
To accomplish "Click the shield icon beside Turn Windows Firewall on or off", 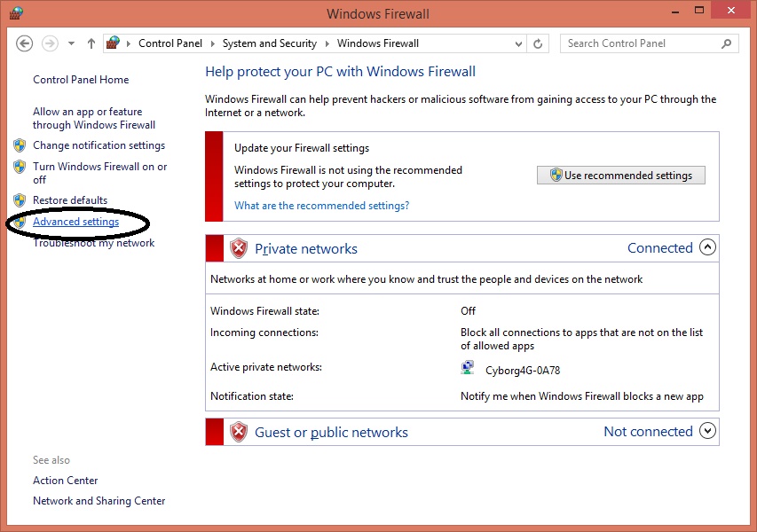I will [20, 167].
